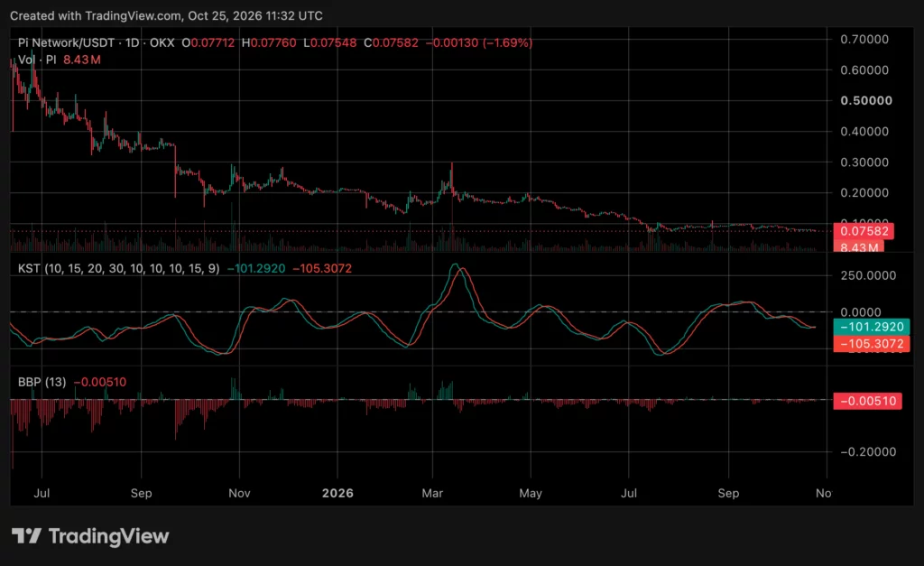Click the 0.60000 price axis label

(864, 70)
